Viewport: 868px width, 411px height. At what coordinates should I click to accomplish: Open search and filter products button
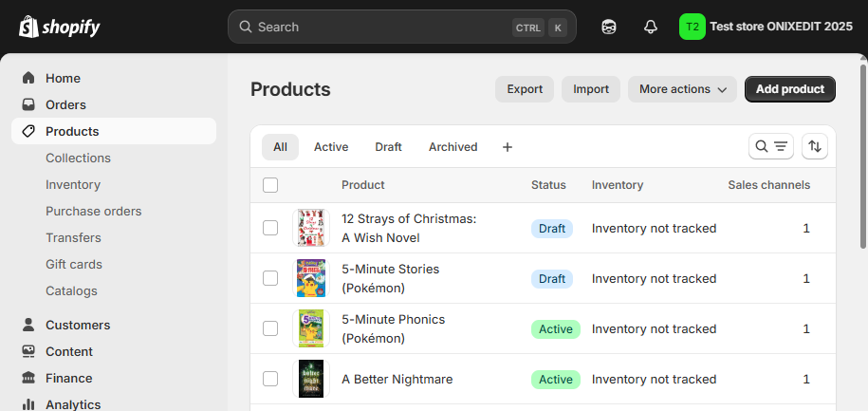click(771, 146)
